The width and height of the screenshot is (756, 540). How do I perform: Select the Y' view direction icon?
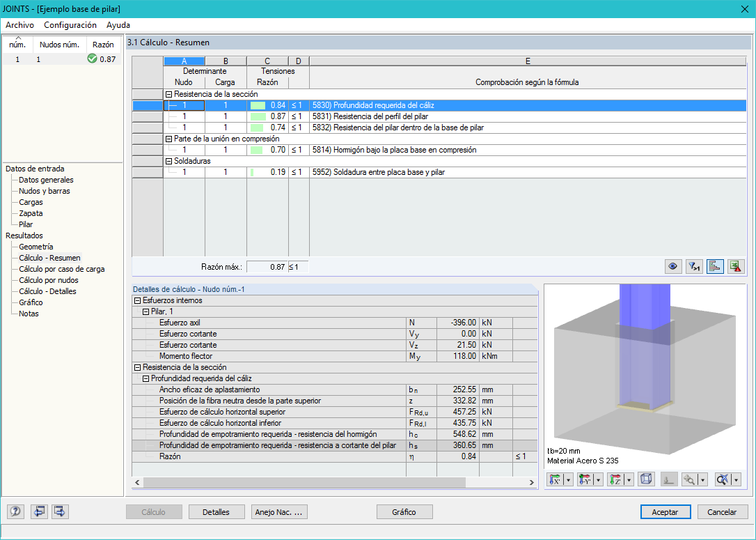coord(583,479)
